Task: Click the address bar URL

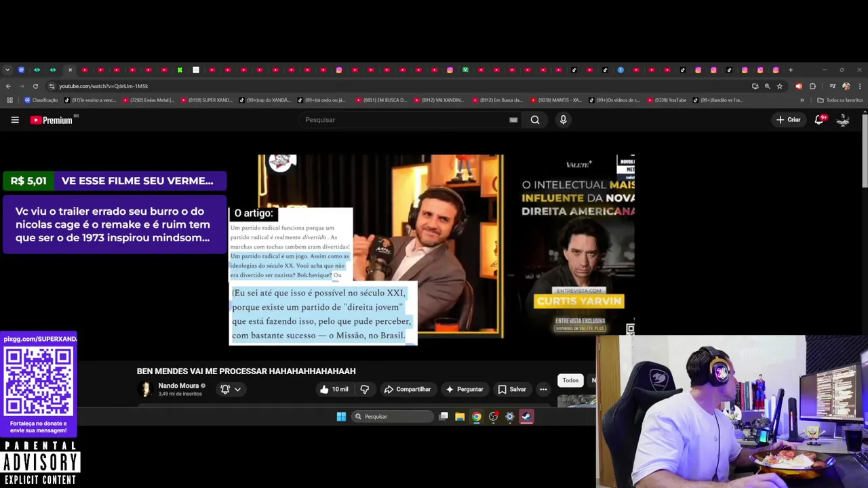Action: [x=103, y=86]
